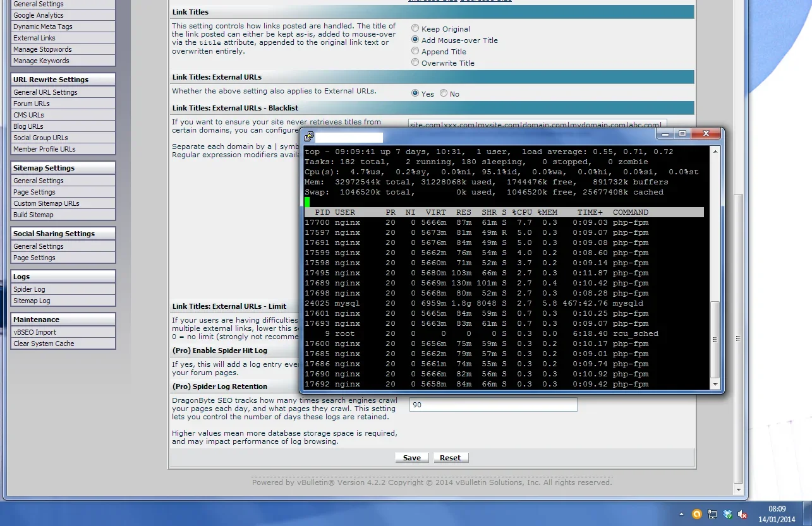812x526 pixels.
Task: Click the PuTTY terminal vertical scrollbar thumb
Action: [x=715, y=340]
